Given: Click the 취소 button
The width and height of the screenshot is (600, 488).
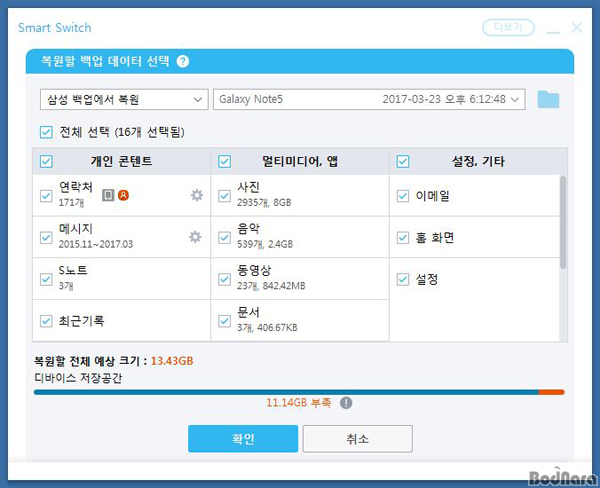Looking at the screenshot, I should 357,439.
